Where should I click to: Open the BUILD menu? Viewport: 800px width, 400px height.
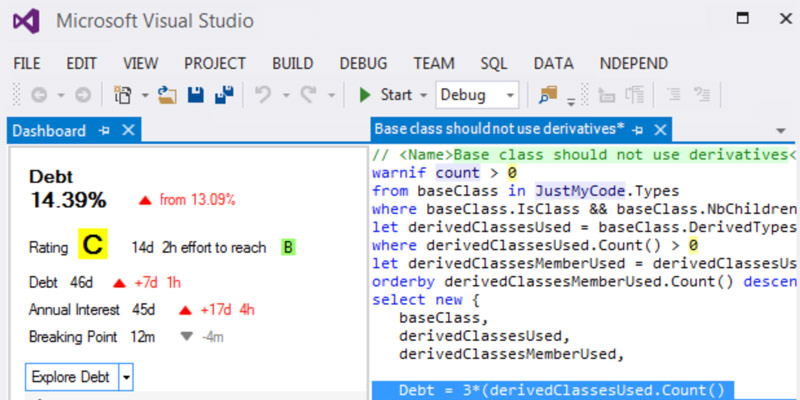click(x=292, y=64)
